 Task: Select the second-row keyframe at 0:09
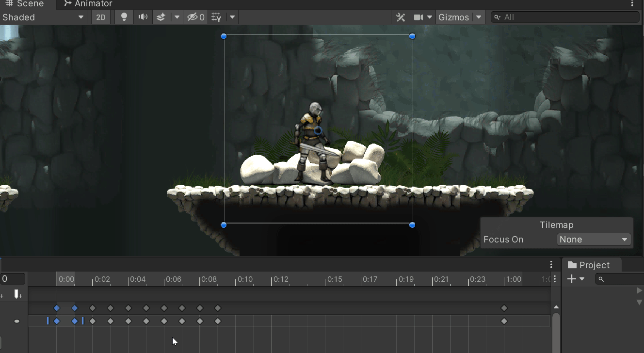click(218, 321)
